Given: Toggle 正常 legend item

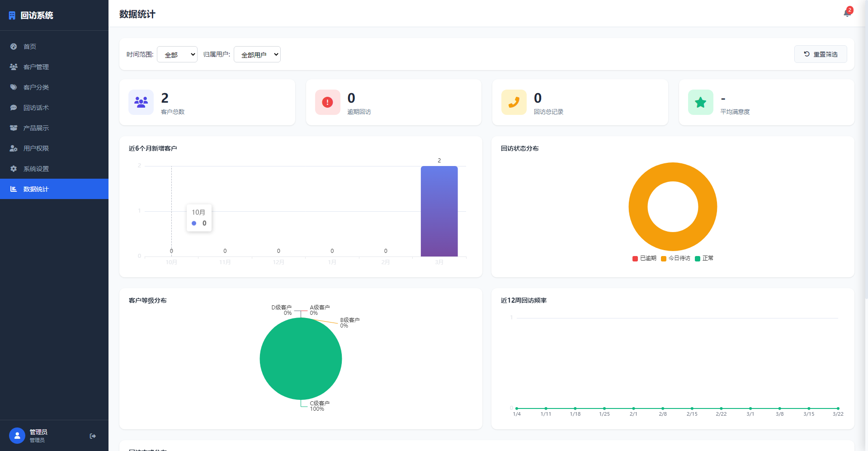Looking at the screenshot, I should 704,258.
